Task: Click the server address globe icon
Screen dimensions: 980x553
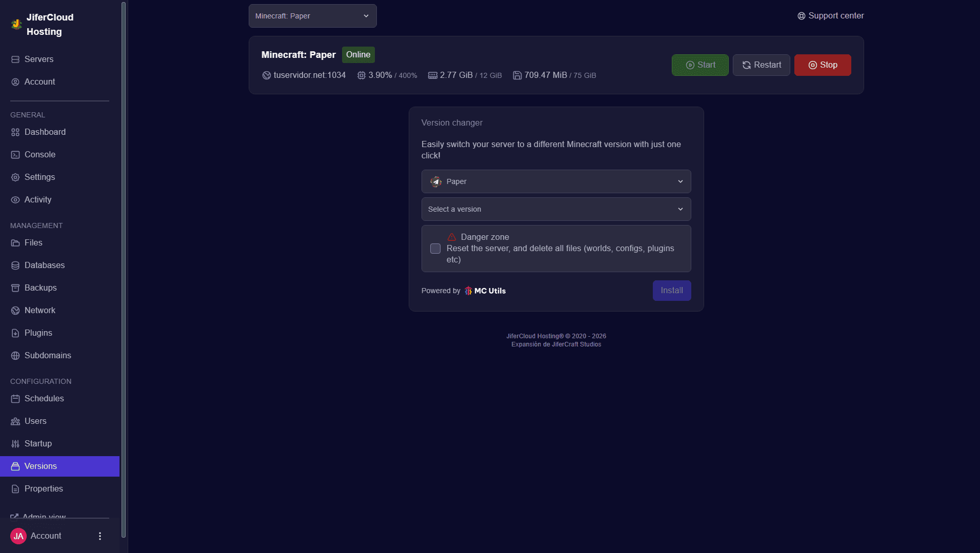Action: click(267, 75)
